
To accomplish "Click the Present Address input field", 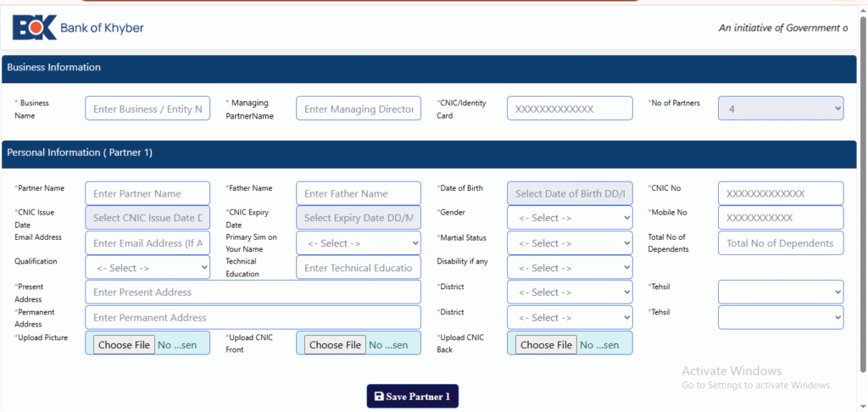I will click(253, 292).
